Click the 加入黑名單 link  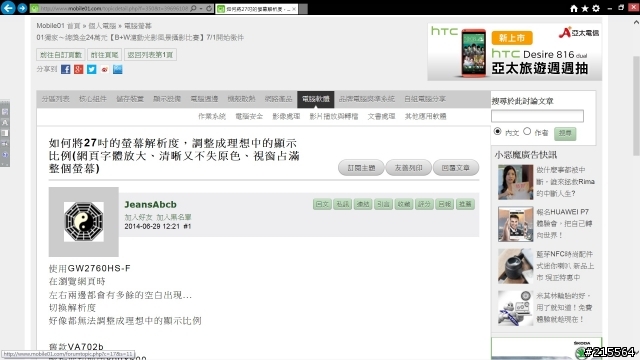point(174,217)
